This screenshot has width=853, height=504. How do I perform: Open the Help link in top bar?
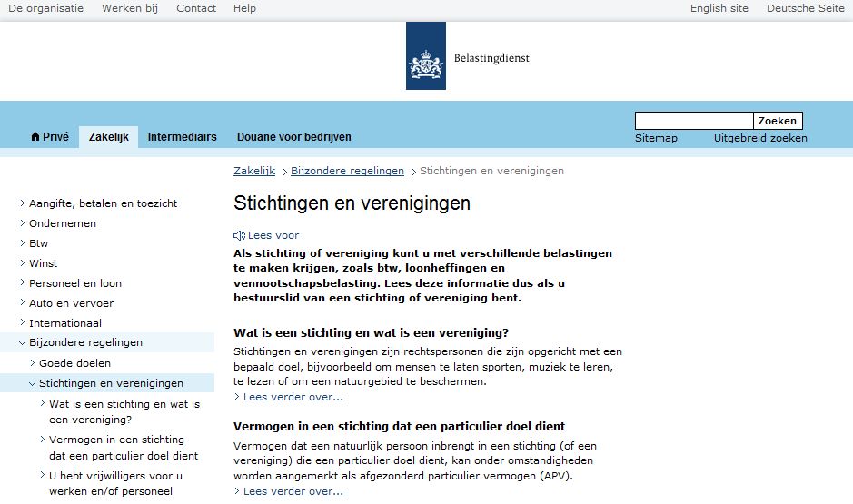tap(244, 8)
